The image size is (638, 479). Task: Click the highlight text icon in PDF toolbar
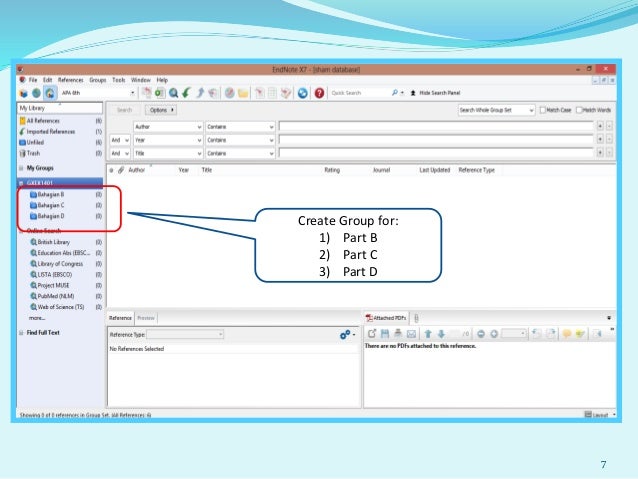(x=580, y=334)
